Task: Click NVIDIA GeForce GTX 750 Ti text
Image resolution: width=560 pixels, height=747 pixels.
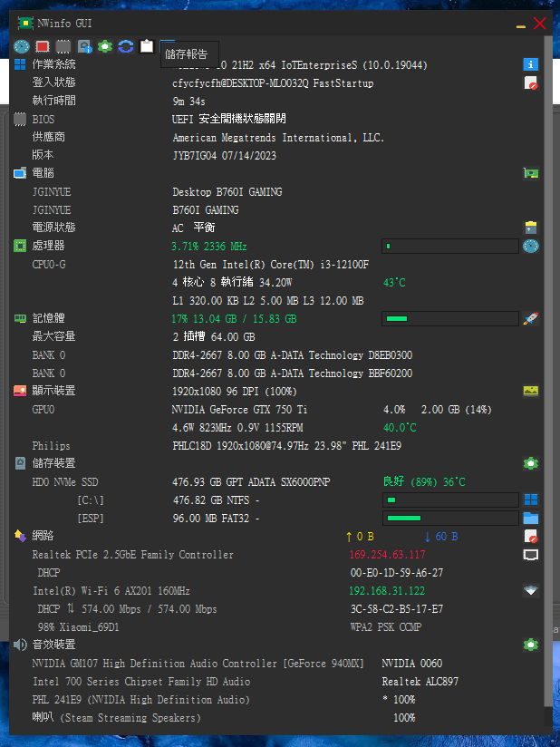Action: 239,409
